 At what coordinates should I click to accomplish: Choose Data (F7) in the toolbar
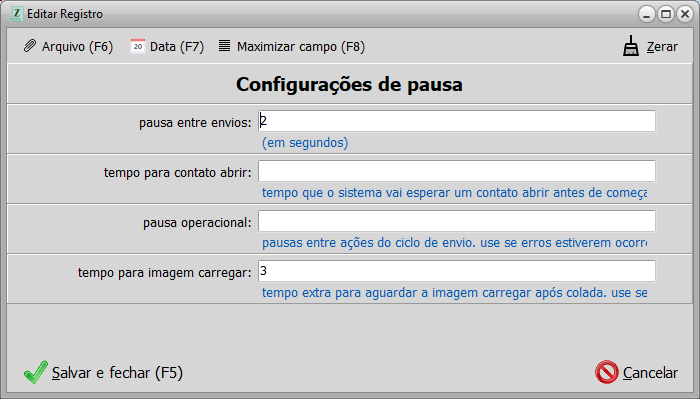177,46
